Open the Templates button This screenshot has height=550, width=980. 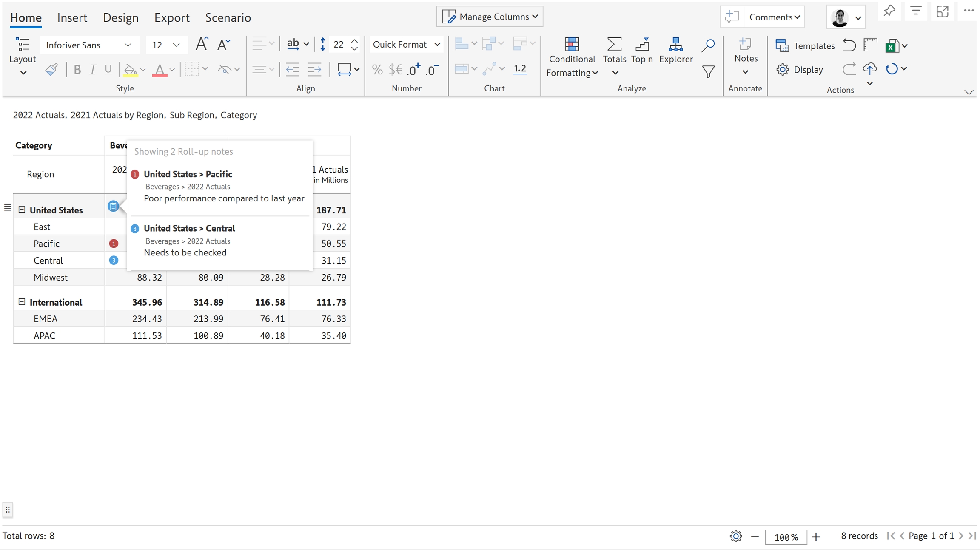[x=805, y=45]
